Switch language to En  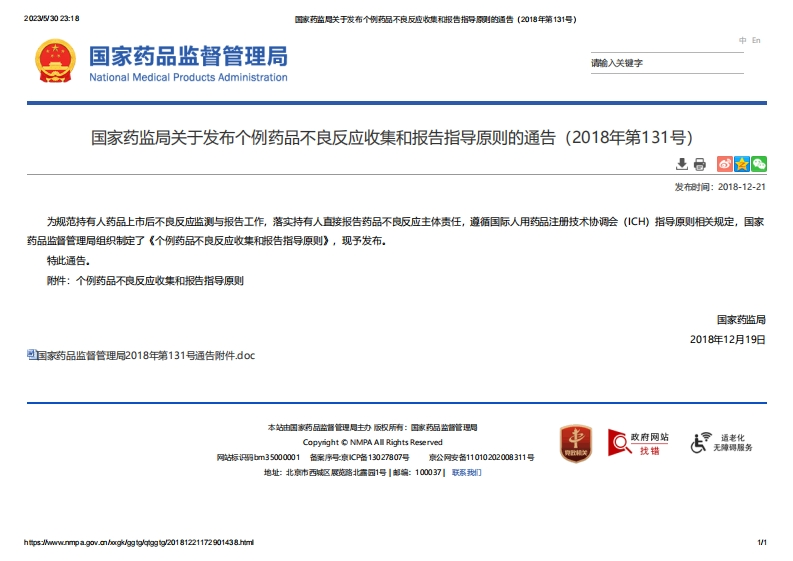(756, 40)
